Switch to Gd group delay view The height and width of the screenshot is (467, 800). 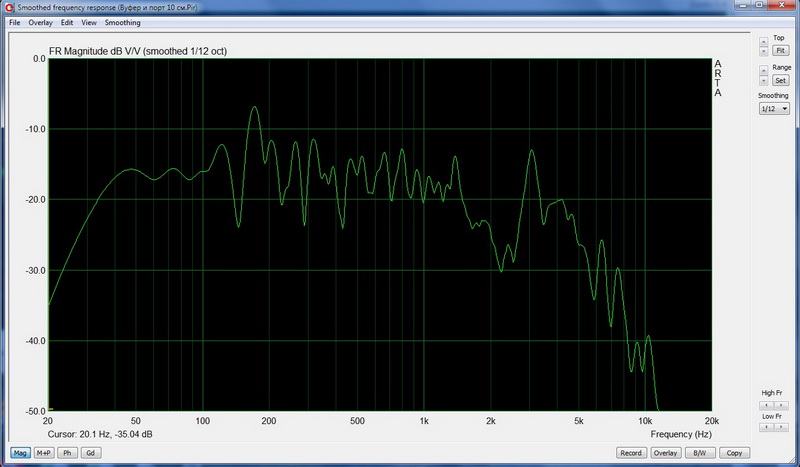(90, 453)
